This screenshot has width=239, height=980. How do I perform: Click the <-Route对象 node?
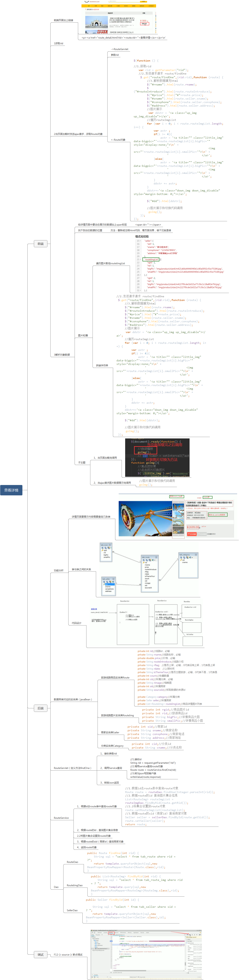(x=118, y=140)
